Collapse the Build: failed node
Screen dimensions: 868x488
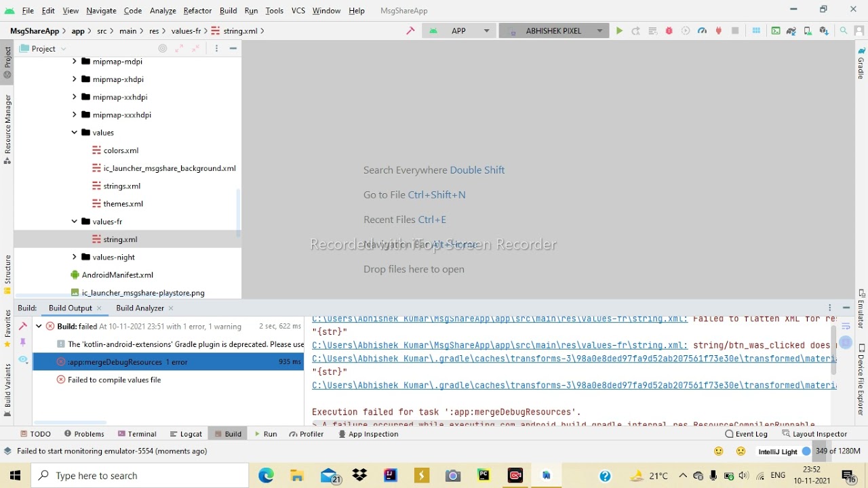[39, 326]
